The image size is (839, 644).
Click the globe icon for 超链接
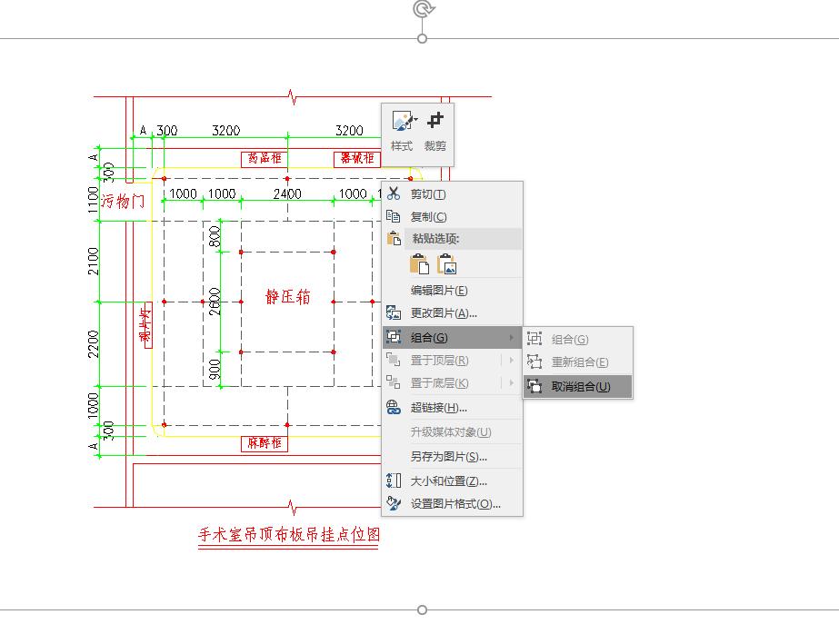click(394, 408)
